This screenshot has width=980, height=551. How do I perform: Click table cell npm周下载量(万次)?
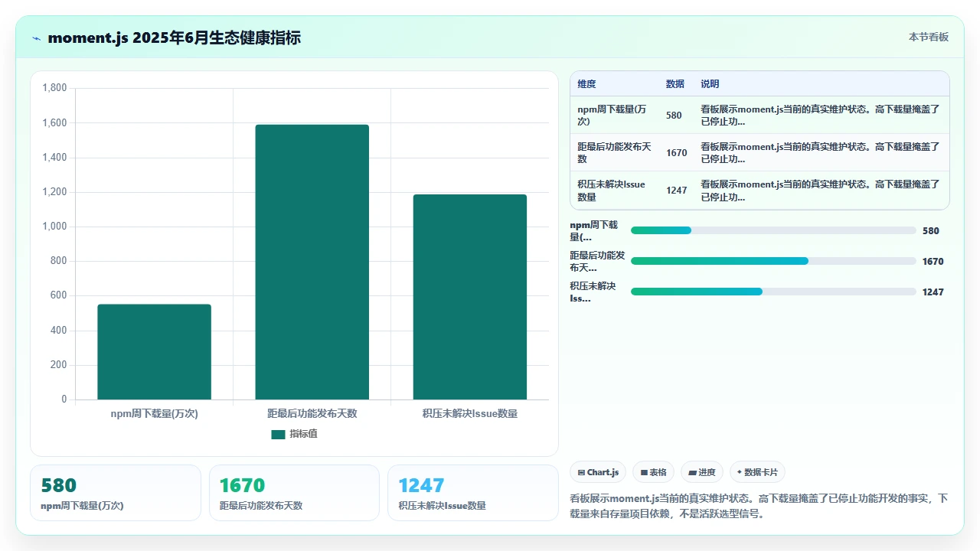[612, 116]
